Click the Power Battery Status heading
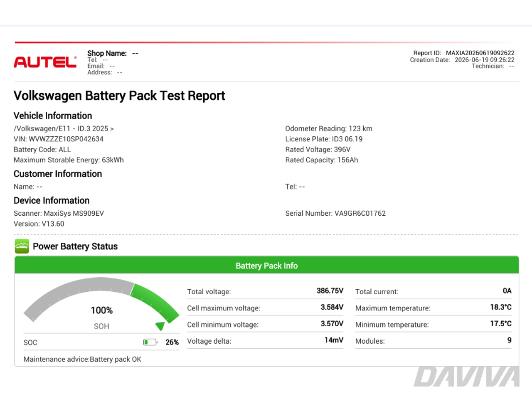 (75, 246)
